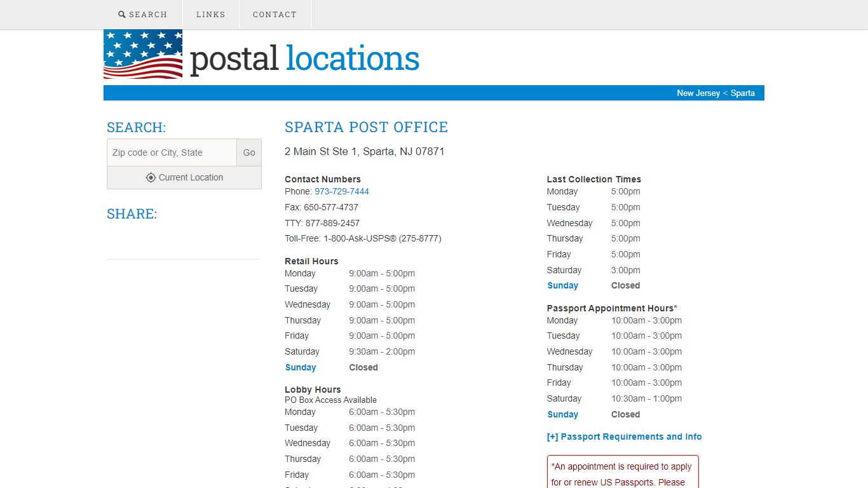Viewport: 868px width, 488px height.
Task: Click PO Box Access Available text
Action: click(330, 400)
